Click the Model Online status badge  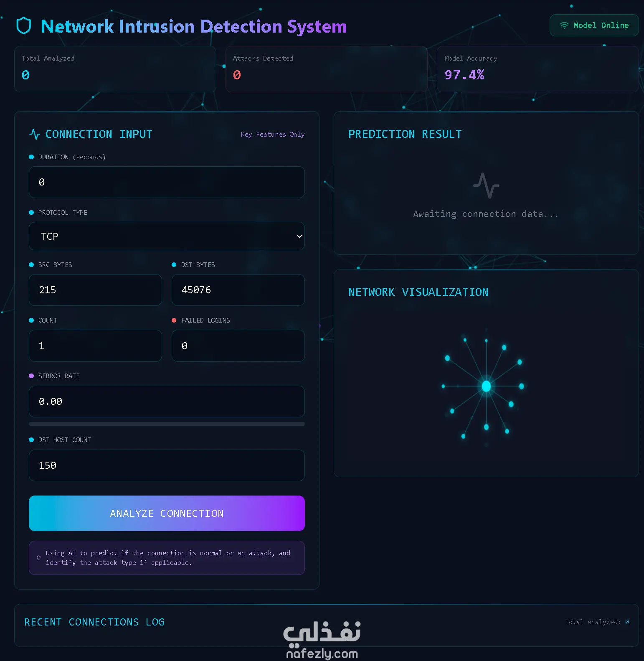tap(594, 25)
